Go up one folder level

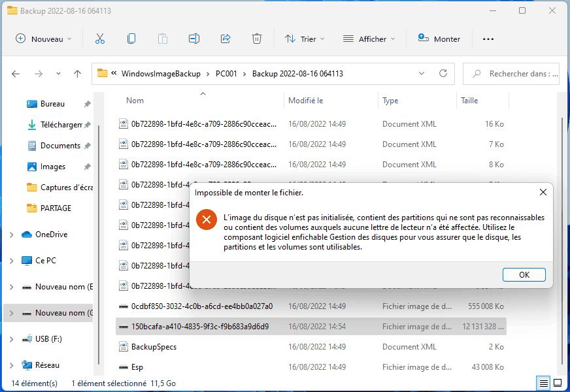pos(77,74)
